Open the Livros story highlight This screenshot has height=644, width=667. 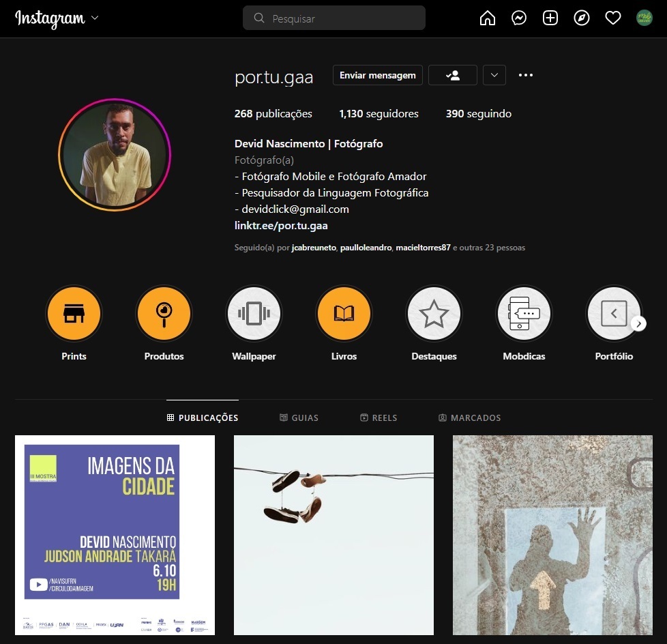point(344,314)
